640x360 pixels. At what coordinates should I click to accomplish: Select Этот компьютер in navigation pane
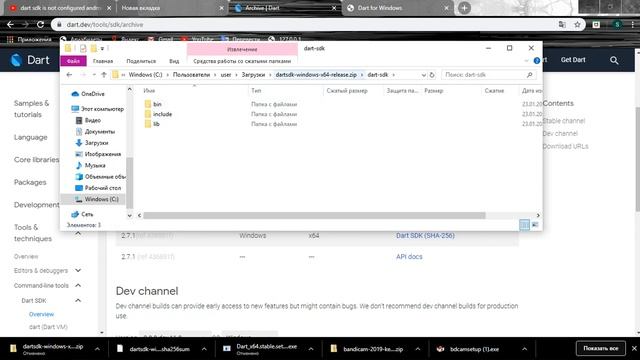pos(98,109)
